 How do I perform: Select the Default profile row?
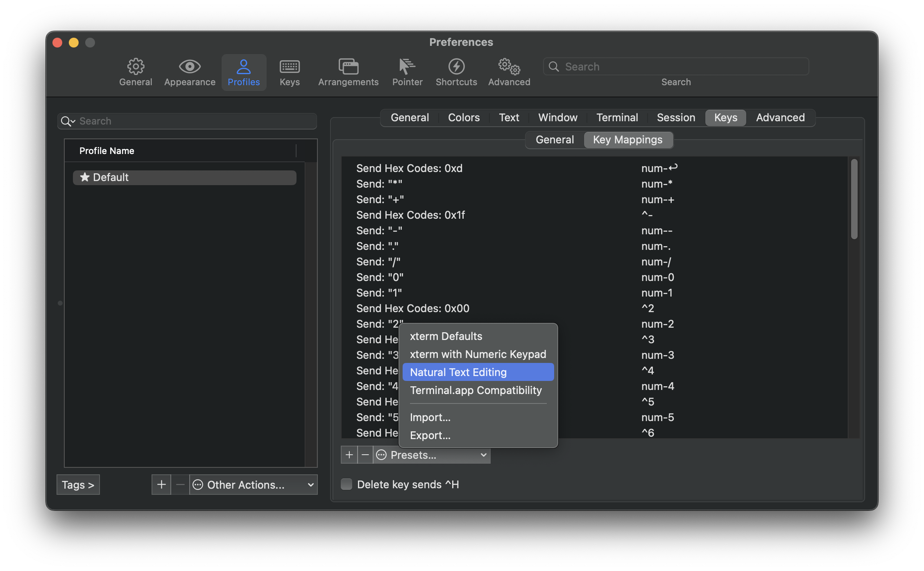tap(184, 177)
